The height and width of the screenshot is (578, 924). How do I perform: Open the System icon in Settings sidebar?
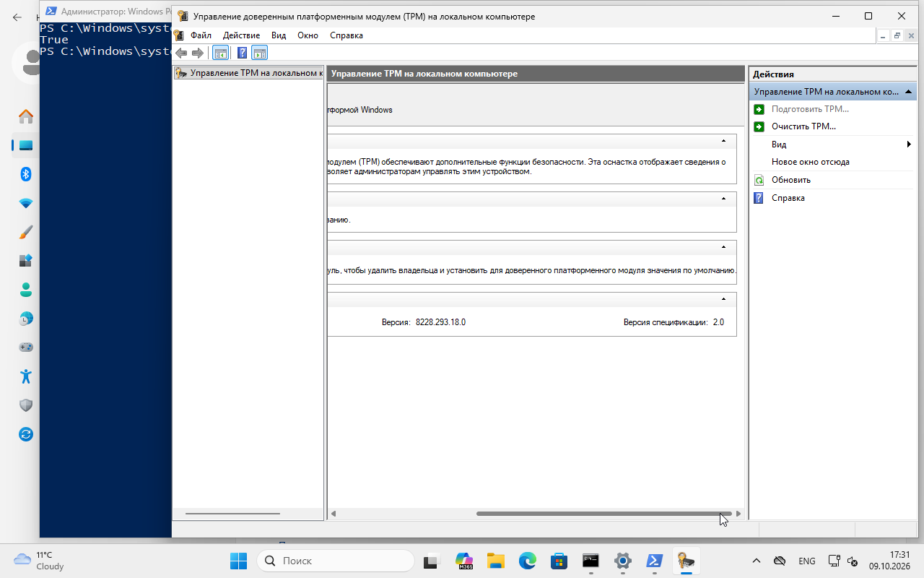[26, 145]
